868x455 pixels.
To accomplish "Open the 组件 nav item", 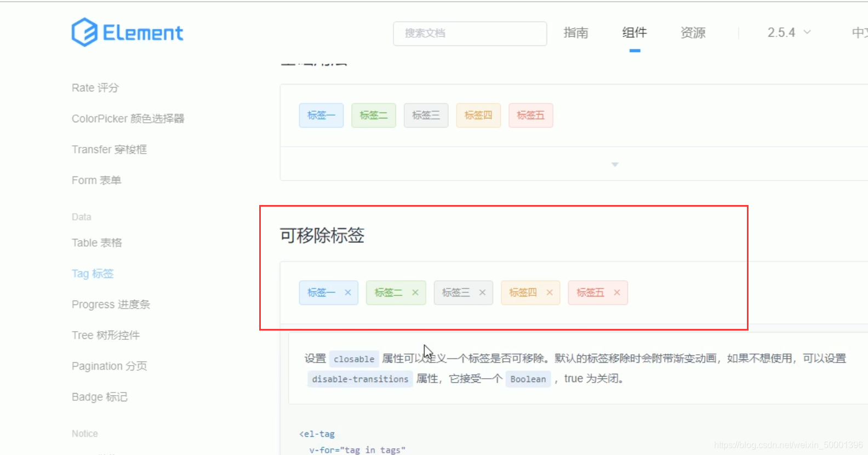I will point(635,33).
